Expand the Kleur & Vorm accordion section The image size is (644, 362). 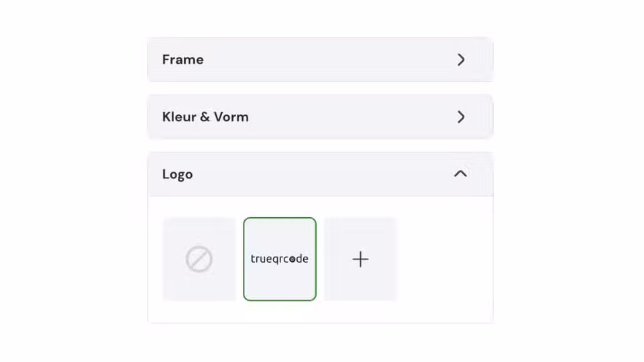pyautogui.click(x=320, y=117)
